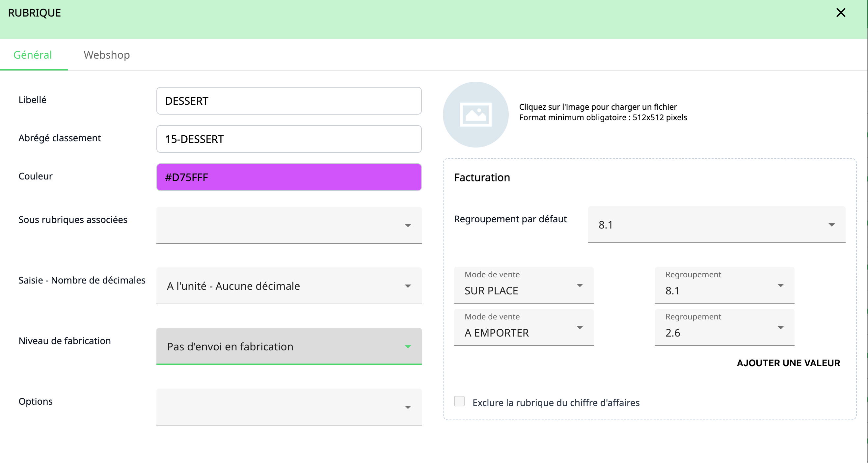The image size is (868, 463).
Task: Click the 'Saisie - Nombre de décimales' label
Action: (x=82, y=280)
